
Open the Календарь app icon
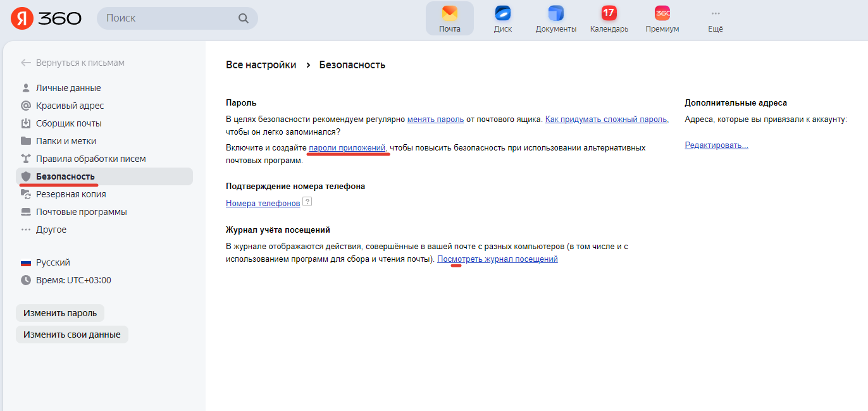click(608, 13)
